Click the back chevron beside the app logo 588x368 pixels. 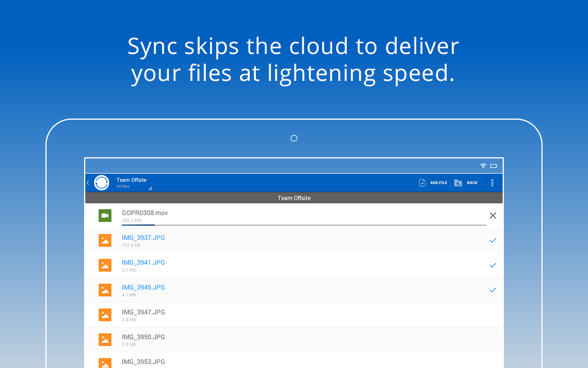(88, 183)
